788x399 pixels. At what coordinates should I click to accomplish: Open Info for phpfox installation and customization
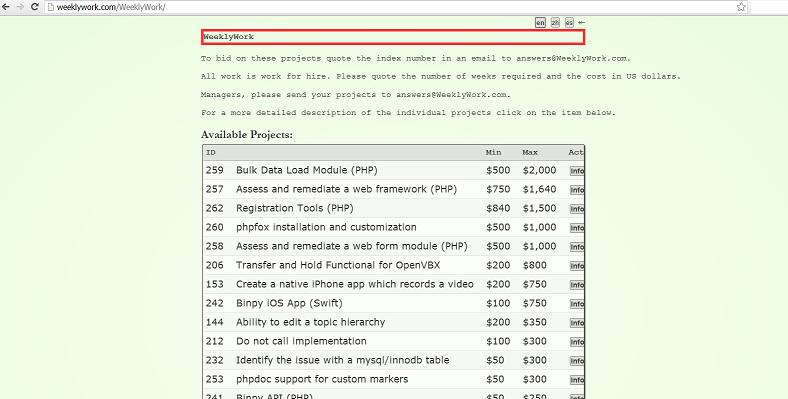coord(577,228)
